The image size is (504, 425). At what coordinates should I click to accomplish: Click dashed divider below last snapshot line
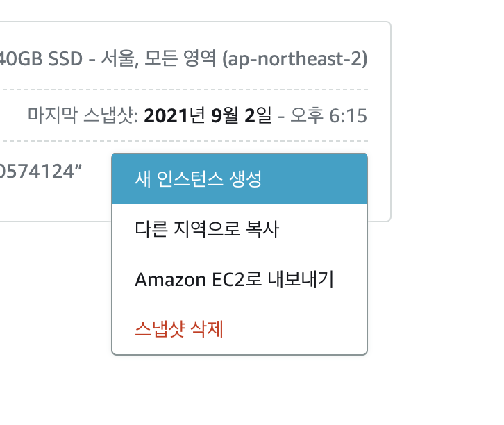pyautogui.click(x=185, y=141)
